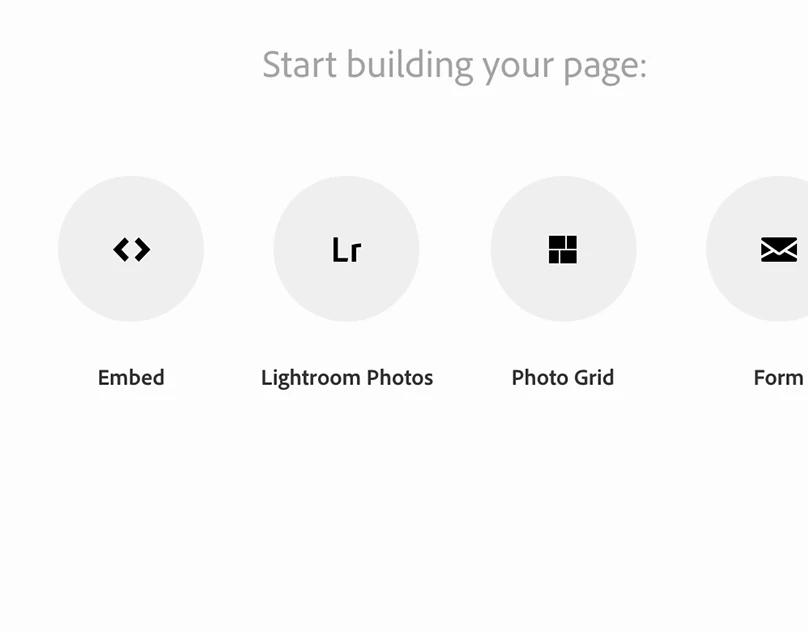Add a photo grid via the mosaic glyph
Screen dimensions: 808x632
pos(563,249)
